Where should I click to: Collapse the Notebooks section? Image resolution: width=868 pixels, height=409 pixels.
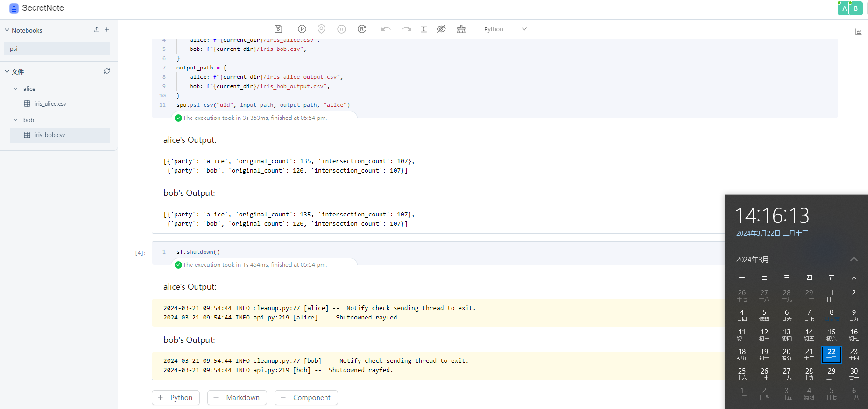click(x=7, y=30)
